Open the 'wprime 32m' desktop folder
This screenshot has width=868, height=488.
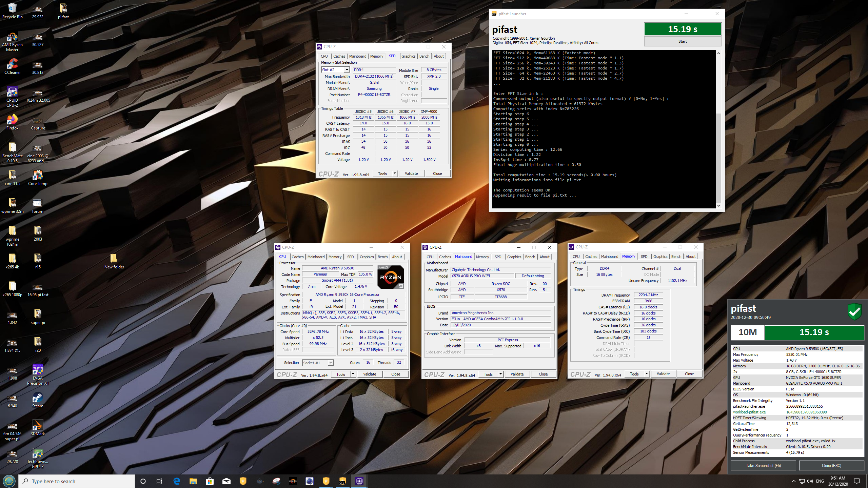(x=12, y=206)
